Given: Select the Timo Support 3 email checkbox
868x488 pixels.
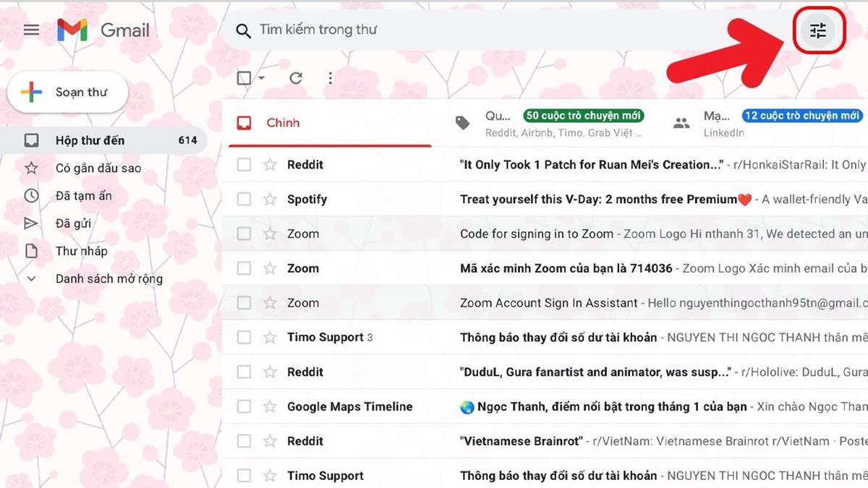Looking at the screenshot, I should click(x=244, y=338).
